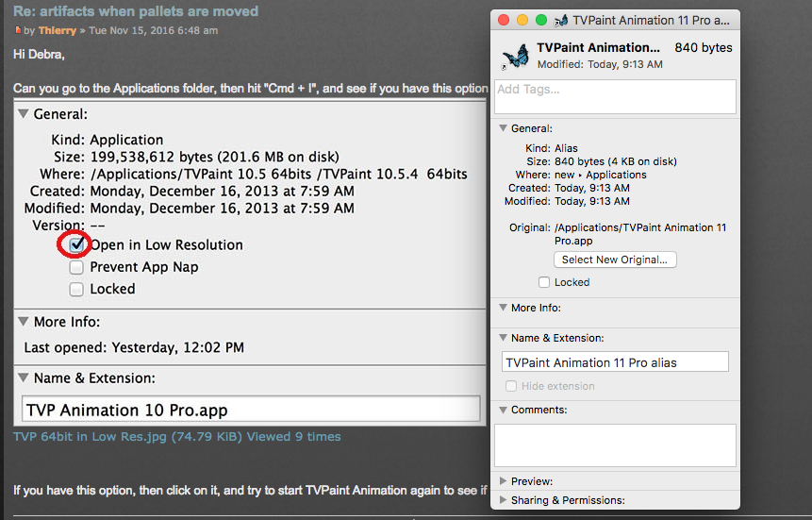The image size is (812, 520).
Task: Click the Add Tags field
Action: 615,96
